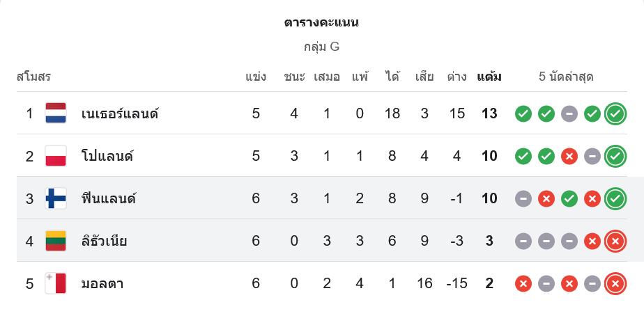Image resolution: width=644 pixels, height=316 pixels.
Task: Click the แต้ม points column header
Action: coord(489,77)
